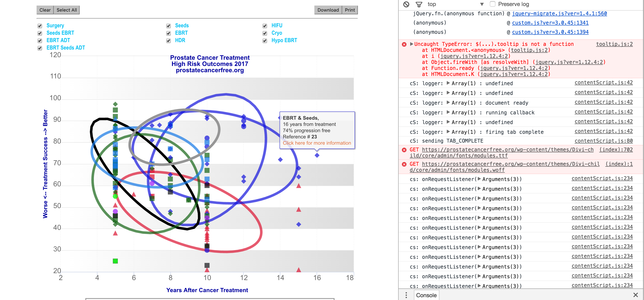Click the error icon beside modules.ttf GET
This screenshot has height=300, width=644.
[x=404, y=150]
